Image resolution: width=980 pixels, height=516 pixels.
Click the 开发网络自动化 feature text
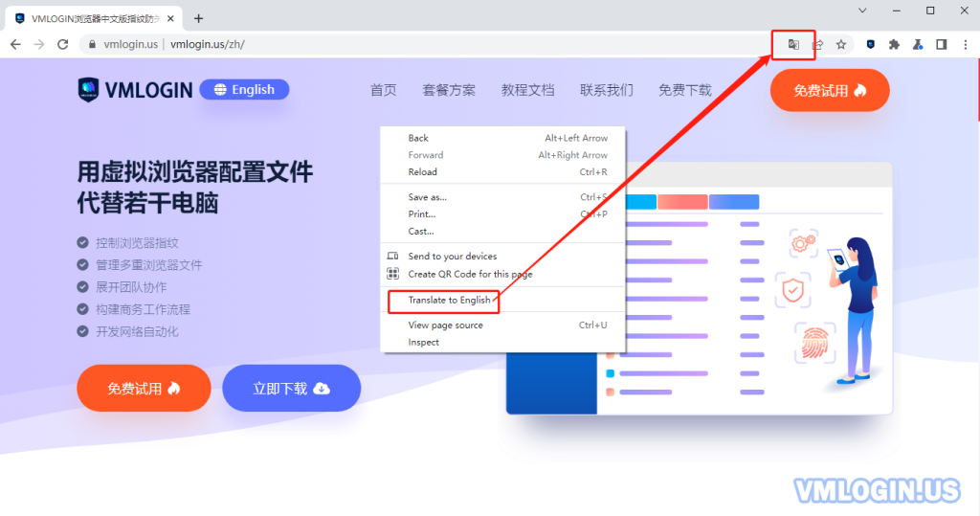(137, 331)
